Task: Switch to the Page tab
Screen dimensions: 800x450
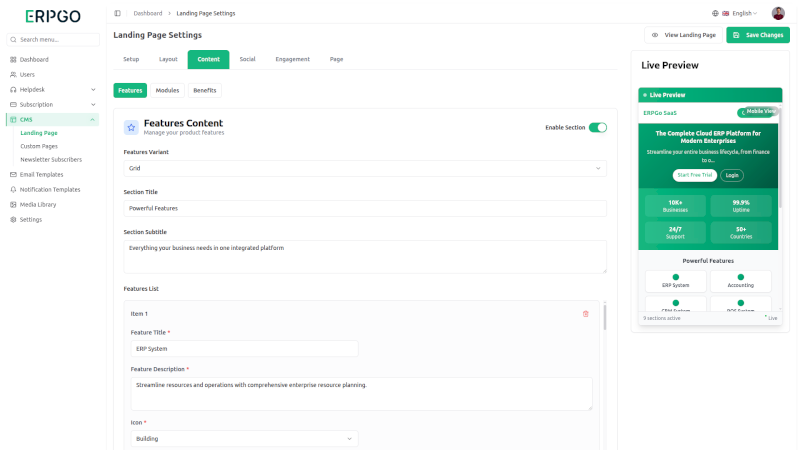Action: point(336,59)
